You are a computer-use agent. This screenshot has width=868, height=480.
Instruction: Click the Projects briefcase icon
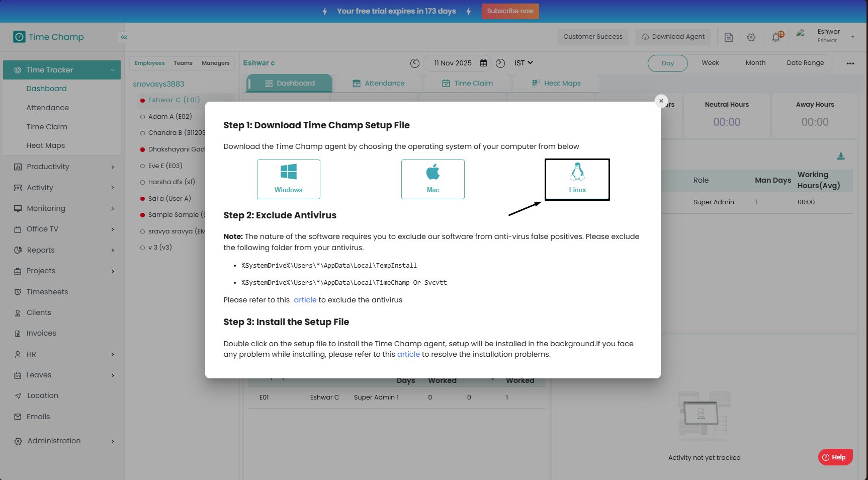click(18, 271)
